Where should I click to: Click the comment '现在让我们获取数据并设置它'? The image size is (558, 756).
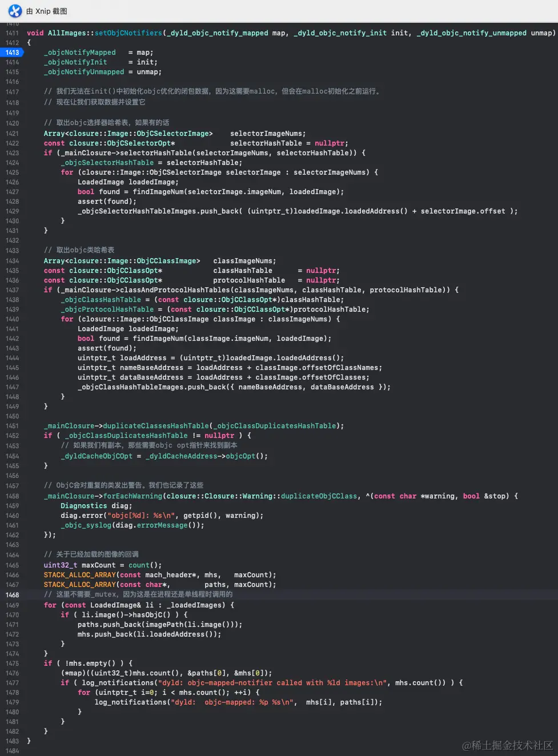pos(95,102)
